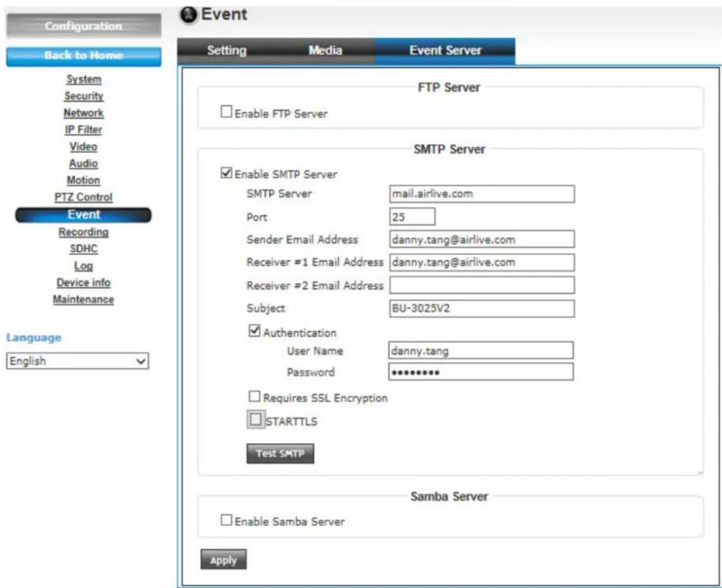Open the Device info link

[83, 282]
